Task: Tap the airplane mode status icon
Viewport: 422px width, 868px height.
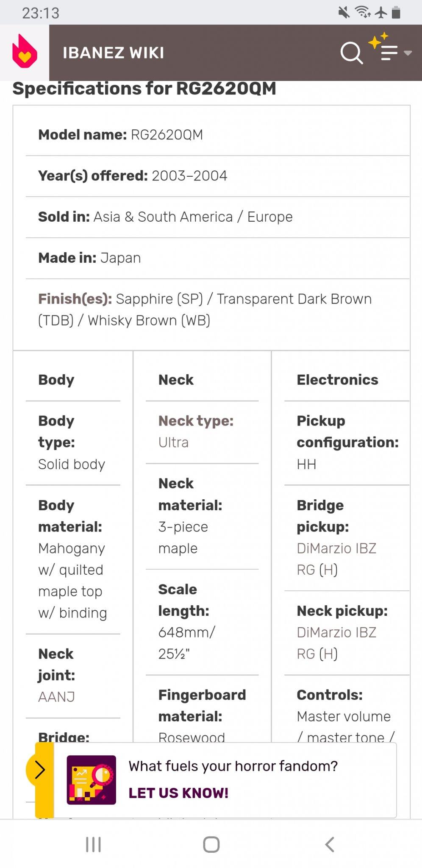Action: pyautogui.click(x=381, y=12)
